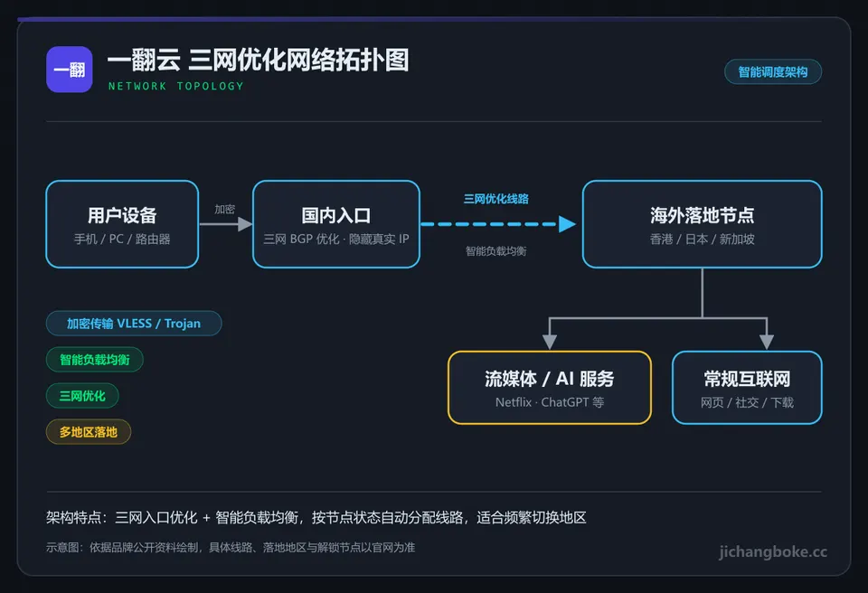Click the 三网 BGP 优化 · 隐藏真实 IP text

coord(336,240)
